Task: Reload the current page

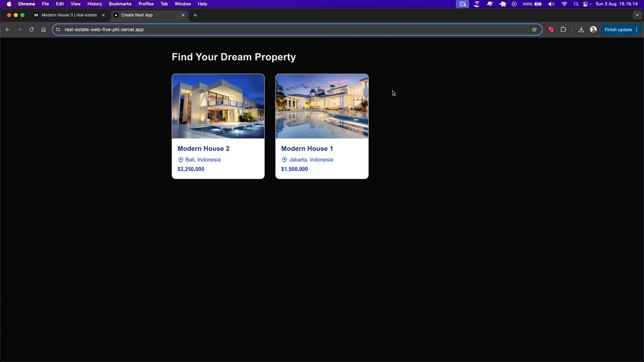Action: (x=31, y=30)
